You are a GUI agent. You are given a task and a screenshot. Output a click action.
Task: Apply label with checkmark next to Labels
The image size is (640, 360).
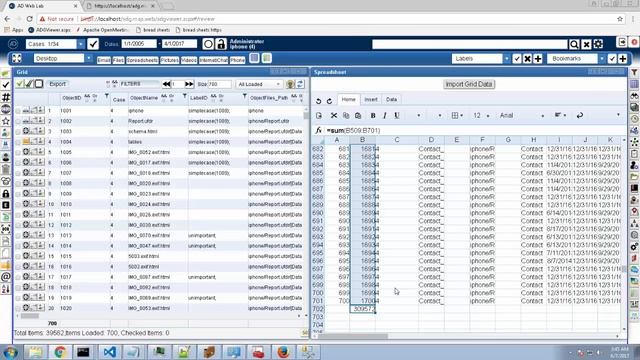517,59
